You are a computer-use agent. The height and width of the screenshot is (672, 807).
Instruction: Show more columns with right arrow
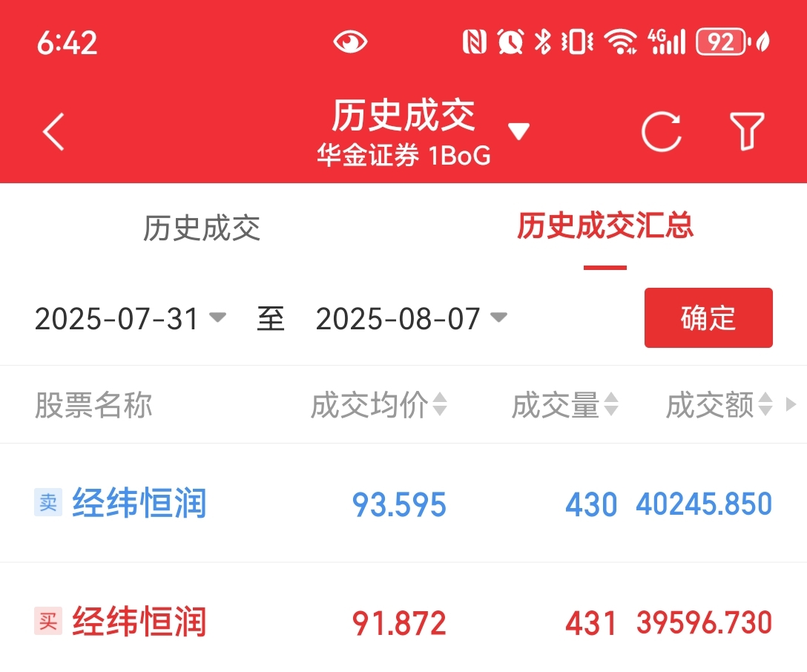(791, 404)
